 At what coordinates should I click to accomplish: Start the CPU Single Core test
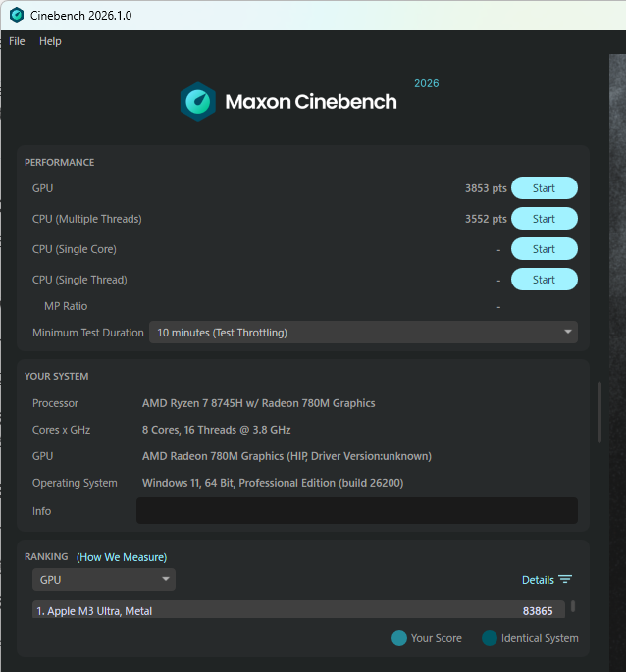tap(545, 249)
